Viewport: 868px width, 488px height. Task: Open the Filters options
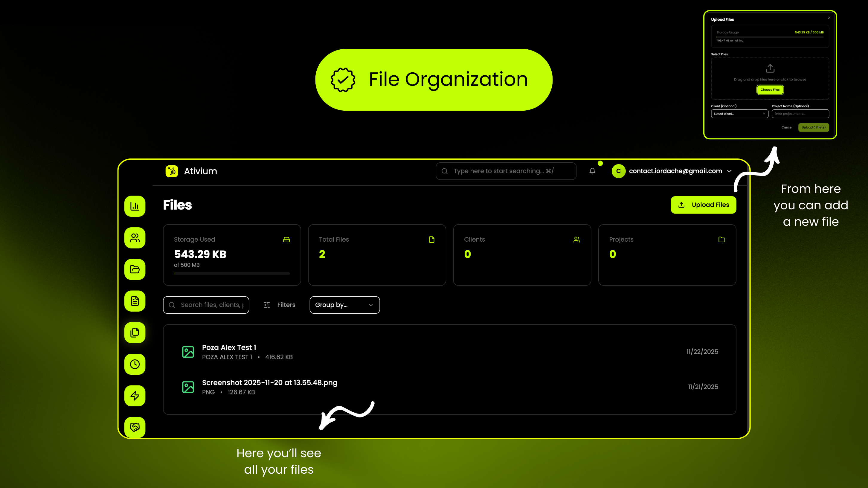[x=279, y=305]
